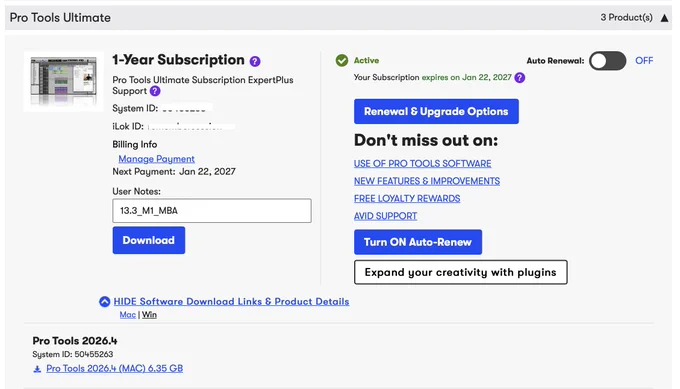Click the Pro Tools Ultimate header title
The height and width of the screenshot is (389, 680).
(x=60, y=18)
